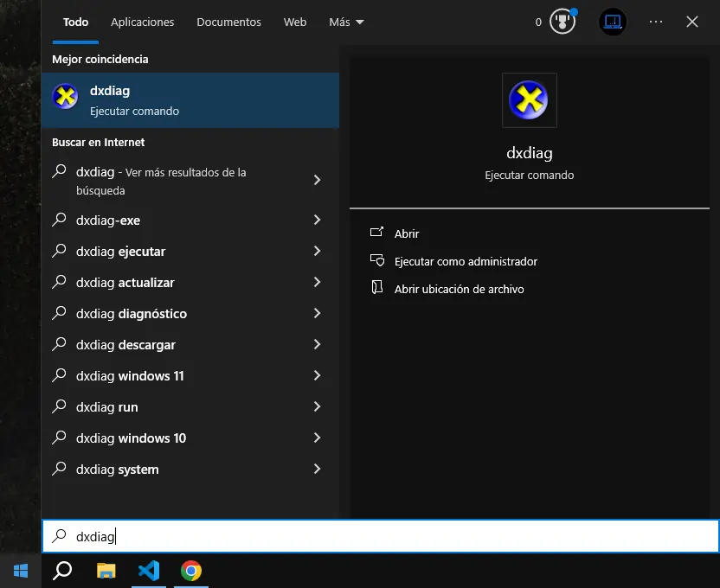Click search icon beside dxdiag windows 11
The width and height of the screenshot is (720, 588).
(x=59, y=375)
